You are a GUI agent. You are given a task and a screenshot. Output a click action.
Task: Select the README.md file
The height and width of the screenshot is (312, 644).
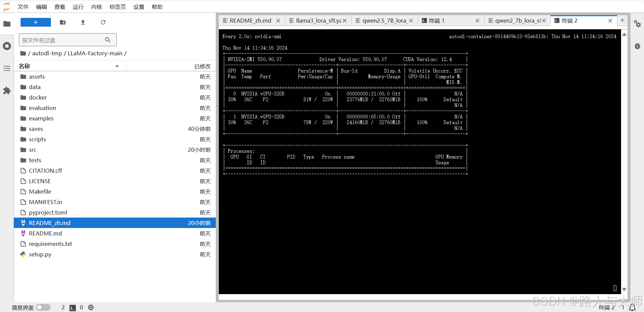pyautogui.click(x=115, y=233)
